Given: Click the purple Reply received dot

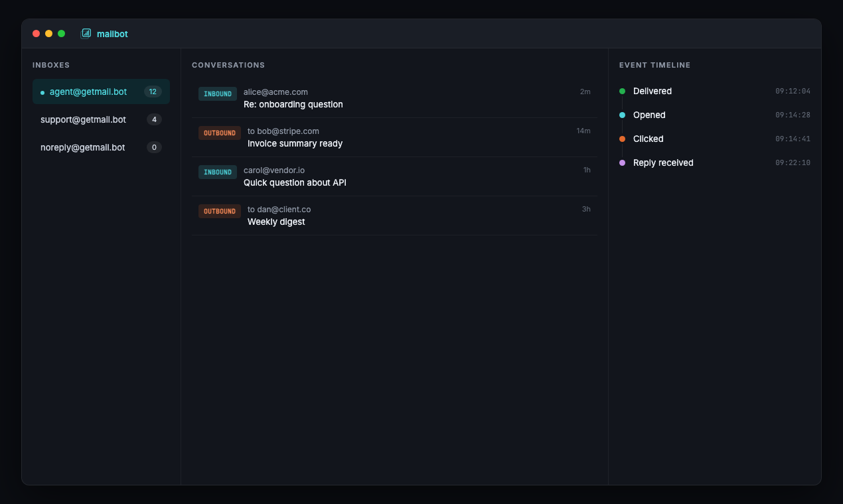Looking at the screenshot, I should tap(622, 163).
